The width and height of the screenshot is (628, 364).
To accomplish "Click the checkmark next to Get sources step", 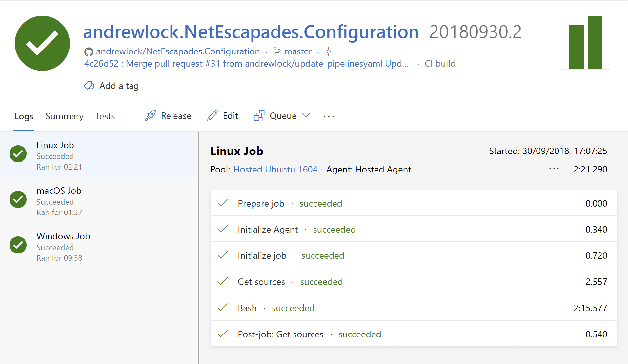I will pyautogui.click(x=223, y=281).
